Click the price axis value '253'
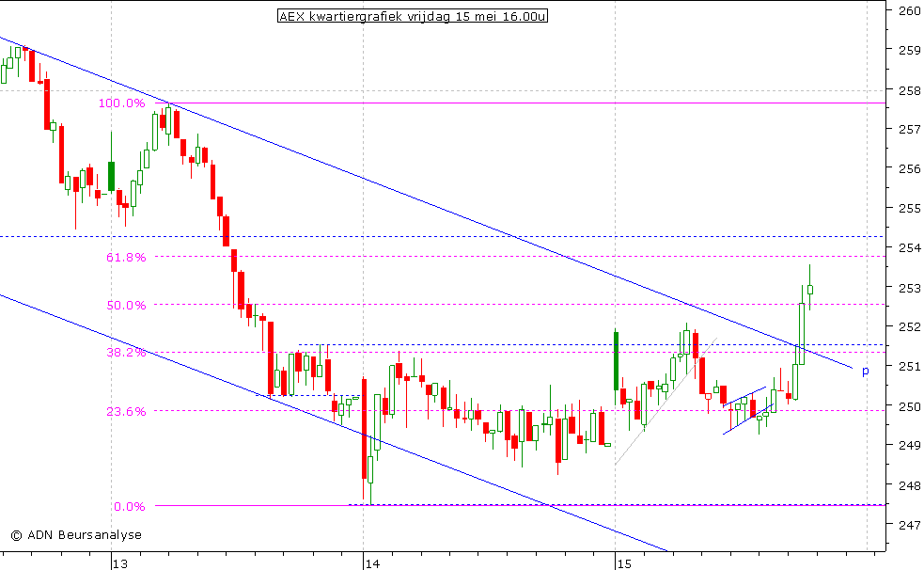The height and width of the screenshot is (570, 924). point(909,288)
